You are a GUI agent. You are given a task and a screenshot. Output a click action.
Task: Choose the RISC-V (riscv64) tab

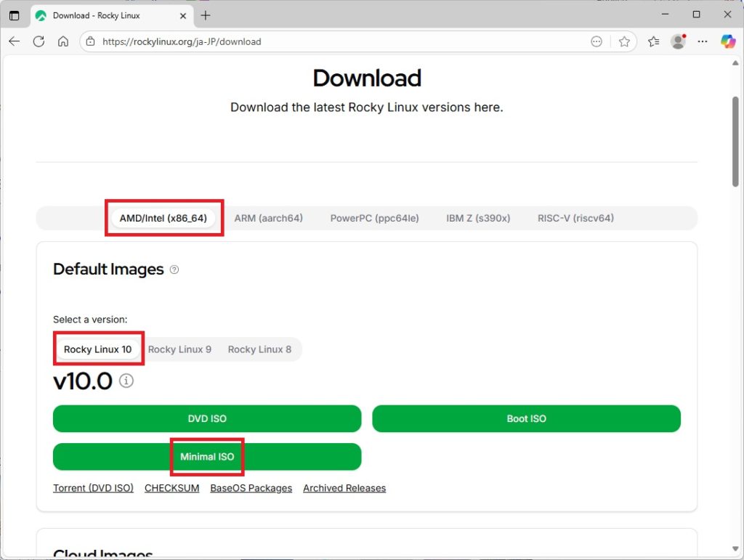tap(575, 218)
